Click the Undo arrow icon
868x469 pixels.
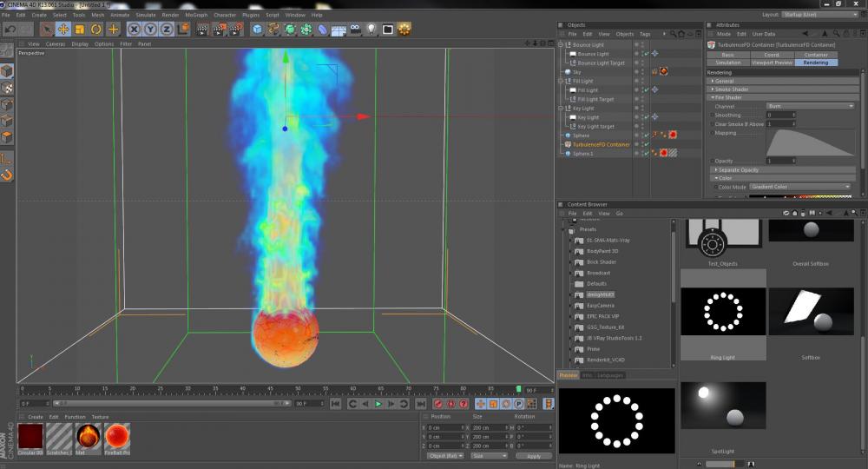click(x=10, y=30)
